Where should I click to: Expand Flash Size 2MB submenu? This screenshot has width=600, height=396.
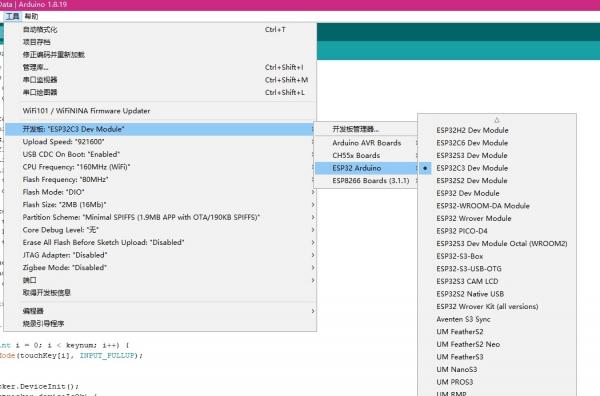click(160, 205)
